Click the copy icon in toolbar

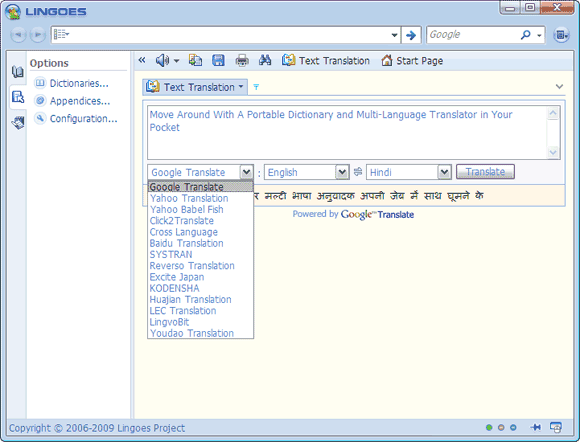195,60
